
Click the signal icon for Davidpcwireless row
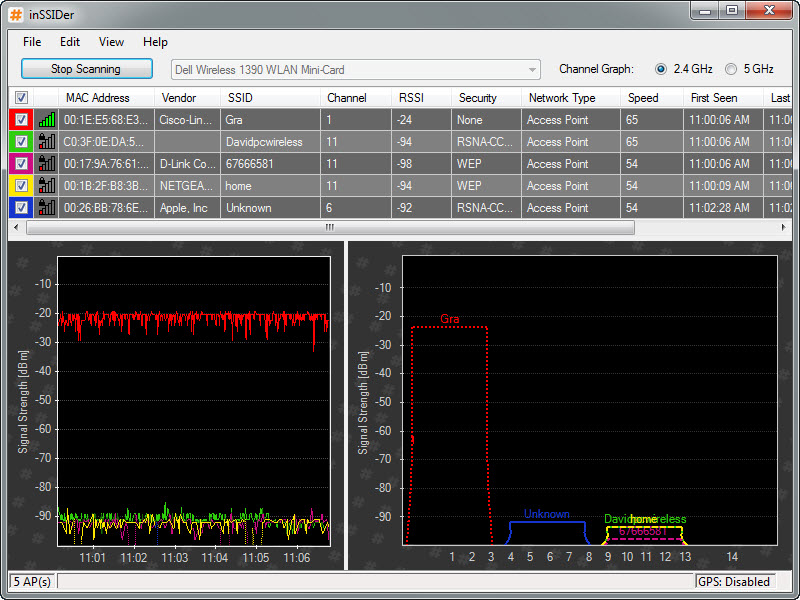(47, 142)
